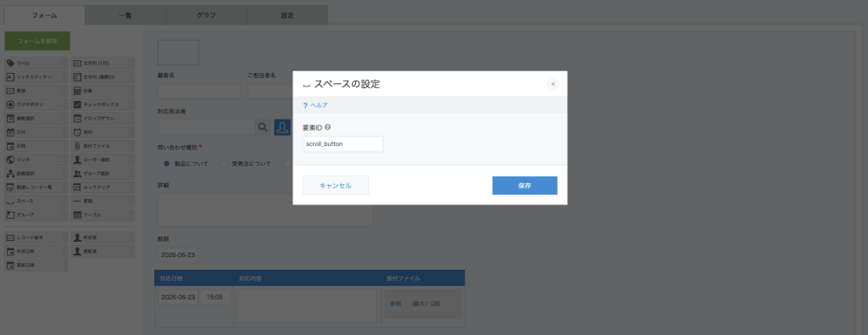The image size is (868, 335).
Task: Switch to the 一覧 tab
Action: pyautogui.click(x=125, y=15)
